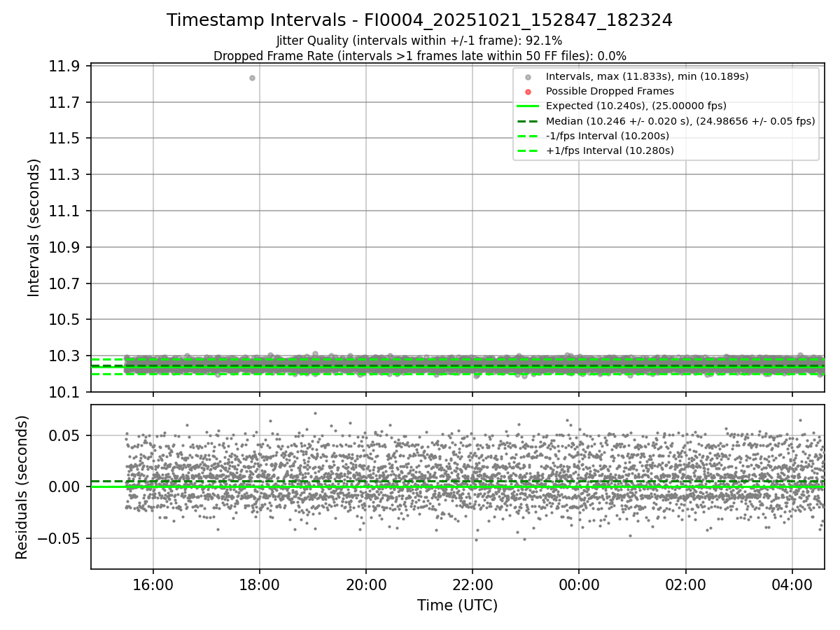Select the Jitter Quality 92.1% subtitle line
Image resolution: width=840 pixels, height=630 pixels.
point(419,41)
